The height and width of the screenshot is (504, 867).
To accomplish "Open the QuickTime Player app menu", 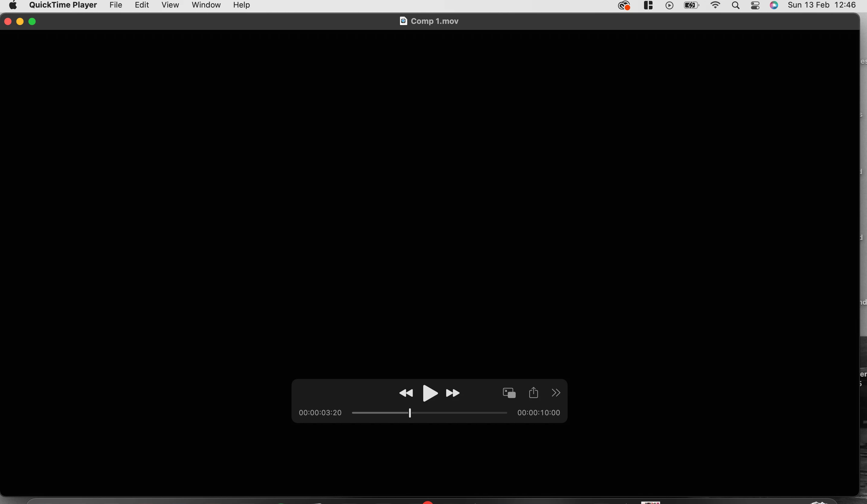I will point(63,5).
